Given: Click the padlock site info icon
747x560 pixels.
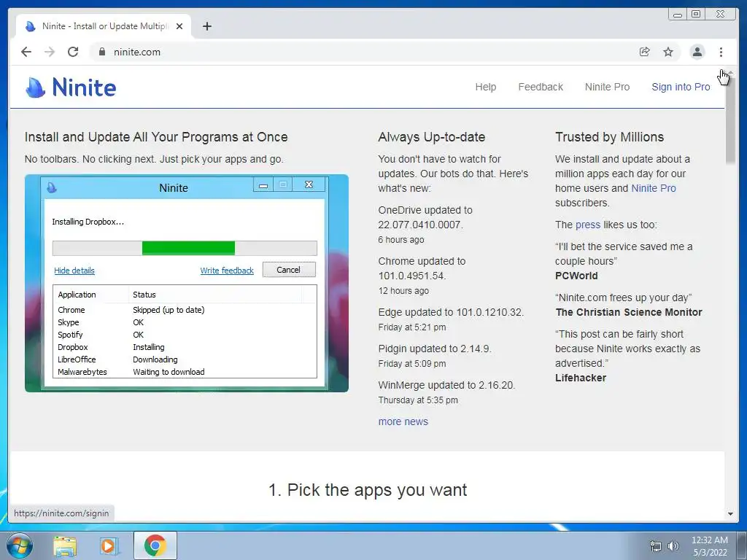Looking at the screenshot, I should point(102,52).
